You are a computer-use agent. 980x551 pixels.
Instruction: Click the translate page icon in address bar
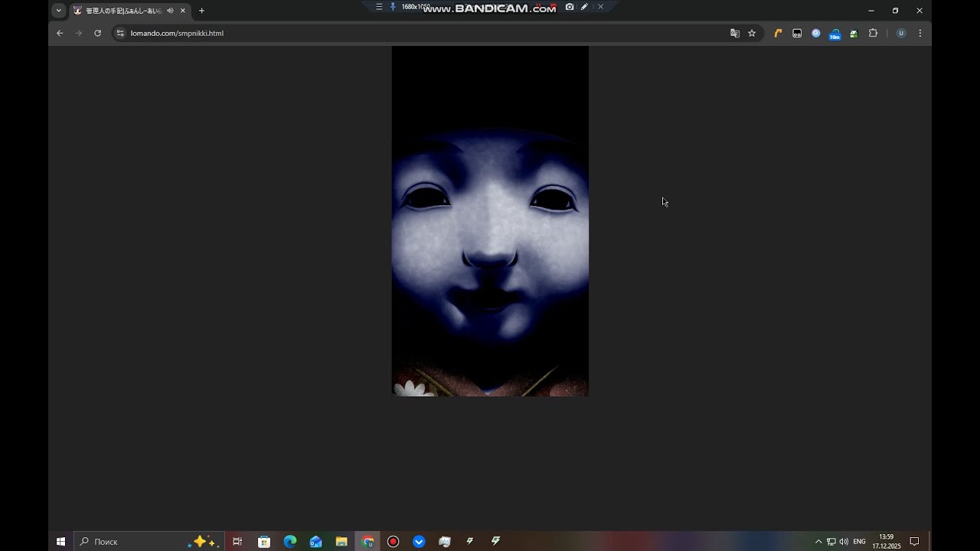tap(735, 33)
